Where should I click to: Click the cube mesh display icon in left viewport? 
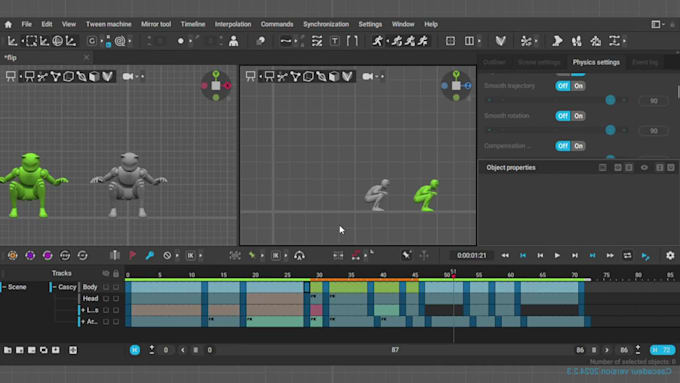94,76
